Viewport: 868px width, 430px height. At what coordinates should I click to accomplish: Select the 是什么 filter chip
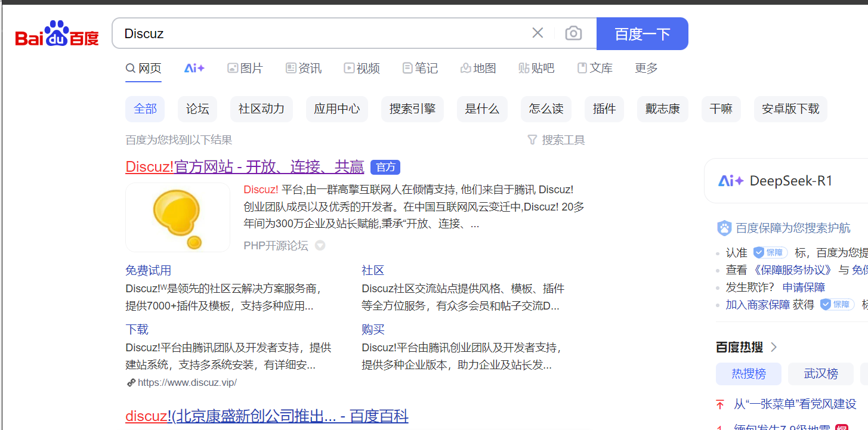[x=482, y=109]
